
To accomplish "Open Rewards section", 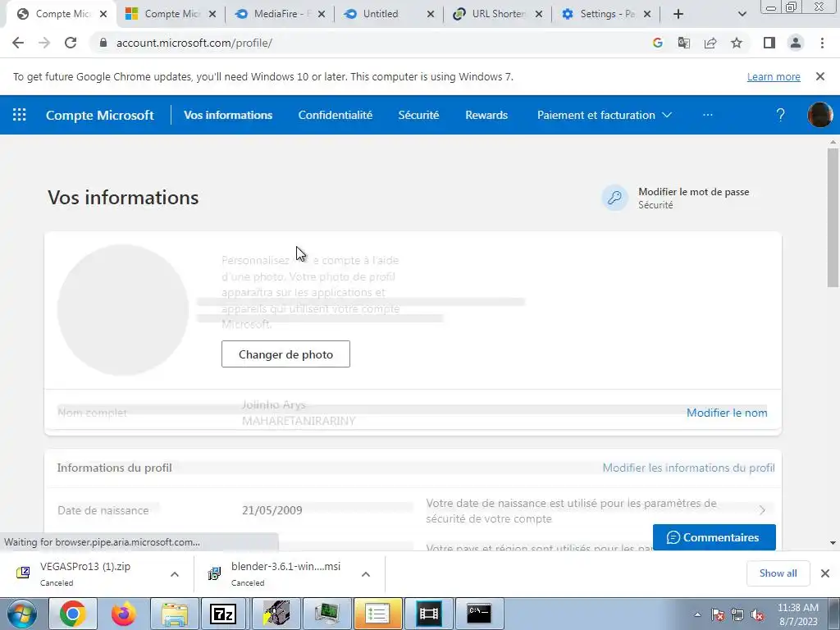I will 486,115.
